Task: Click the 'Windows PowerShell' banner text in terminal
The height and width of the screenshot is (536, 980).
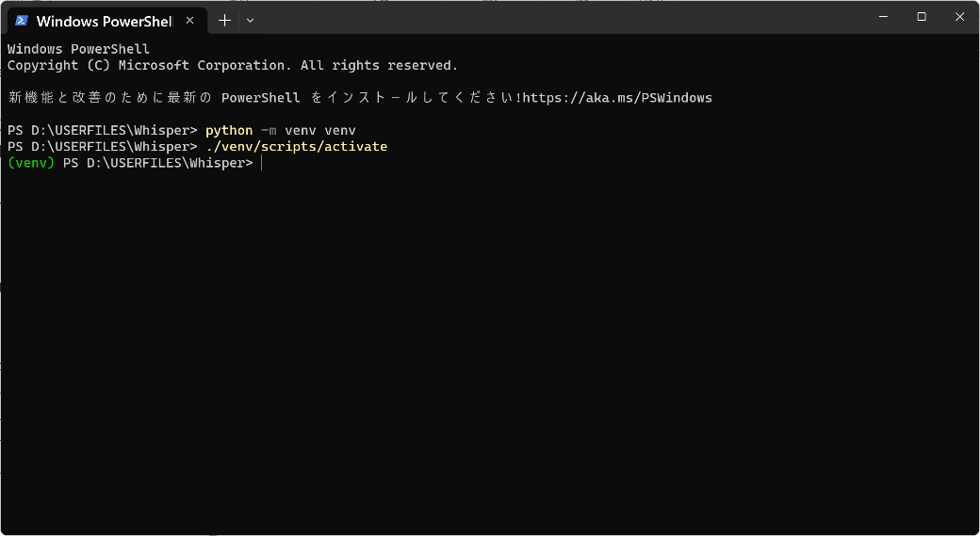Action: point(78,49)
